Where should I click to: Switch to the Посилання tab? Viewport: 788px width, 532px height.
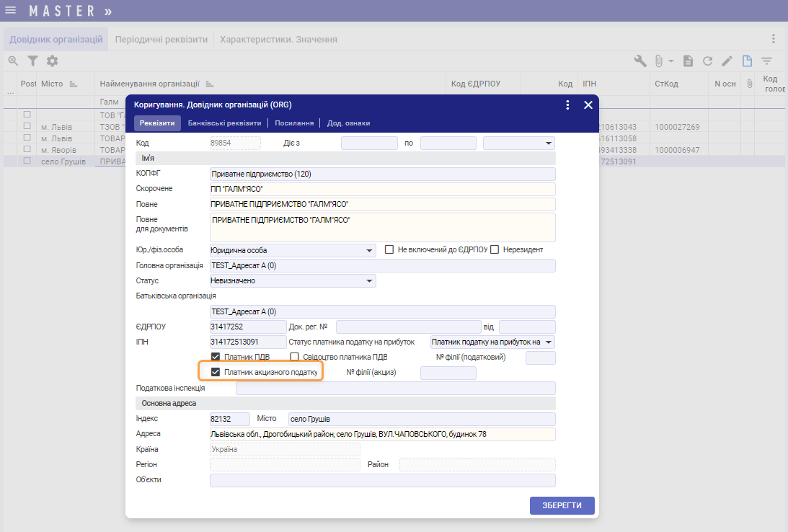tap(293, 123)
